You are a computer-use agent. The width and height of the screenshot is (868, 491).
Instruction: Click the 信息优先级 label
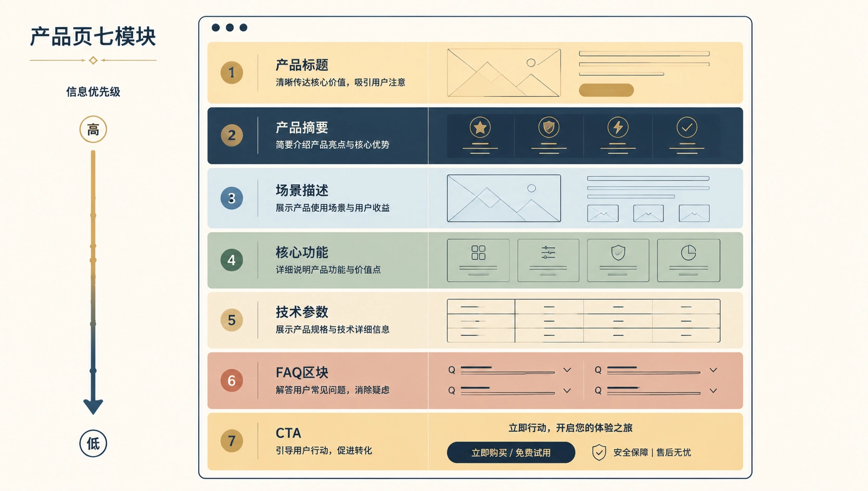point(93,92)
